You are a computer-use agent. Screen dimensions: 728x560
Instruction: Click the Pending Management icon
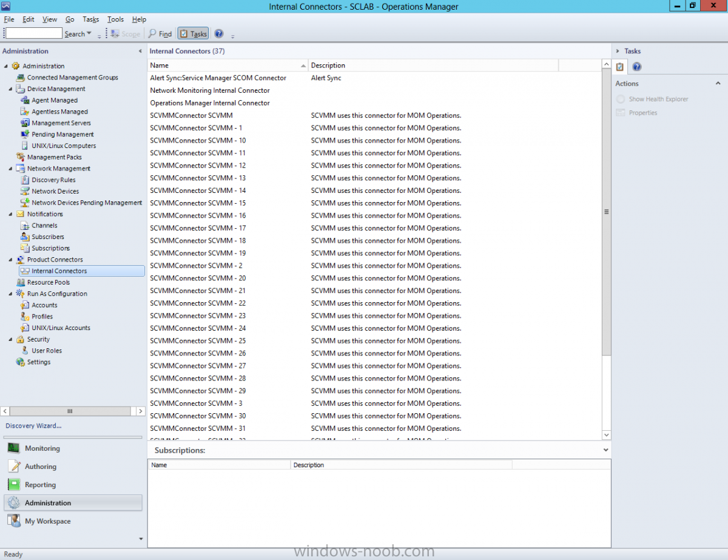pos(25,134)
